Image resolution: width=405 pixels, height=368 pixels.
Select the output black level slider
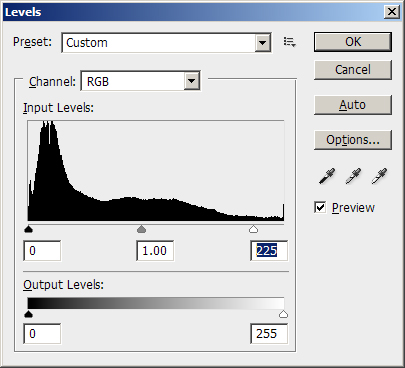(x=29, y=314)
